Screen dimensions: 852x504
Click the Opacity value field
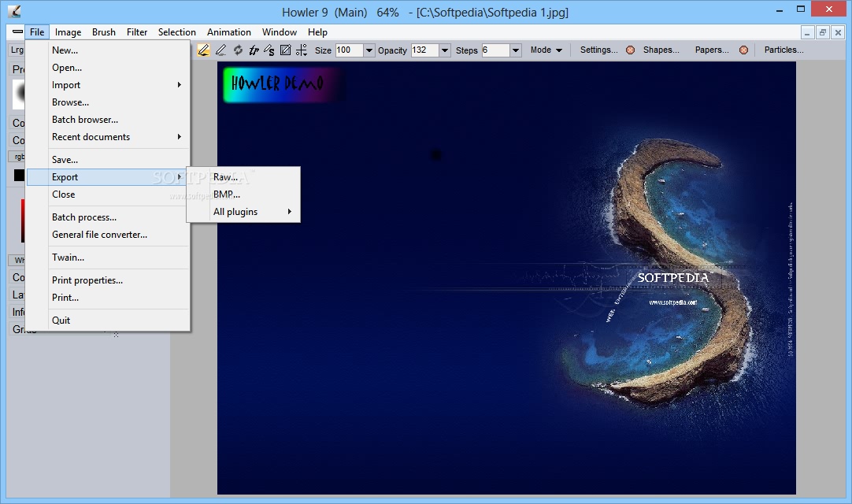pos(425,50)
